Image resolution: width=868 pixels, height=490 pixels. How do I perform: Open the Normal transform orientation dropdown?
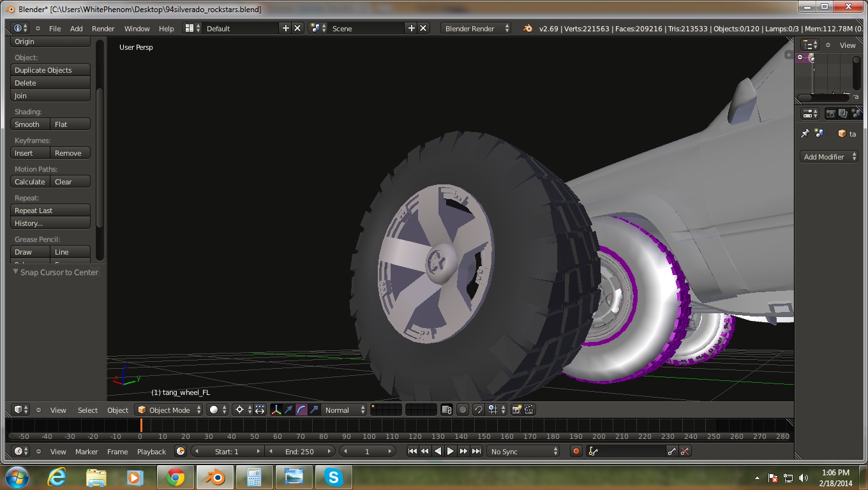(x=345, y=410)
